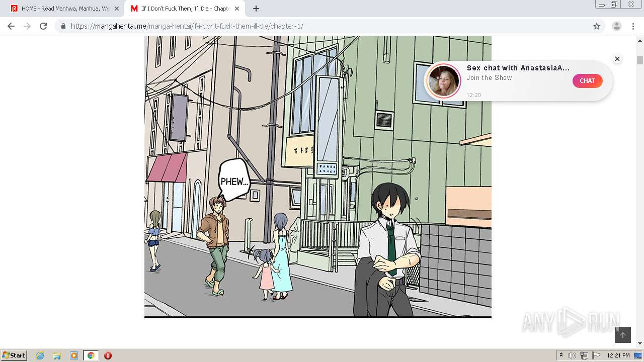Click the scroll-to-top arrow button
The width and height of the screenshot is (644, 362).
(x=622, y=335)
